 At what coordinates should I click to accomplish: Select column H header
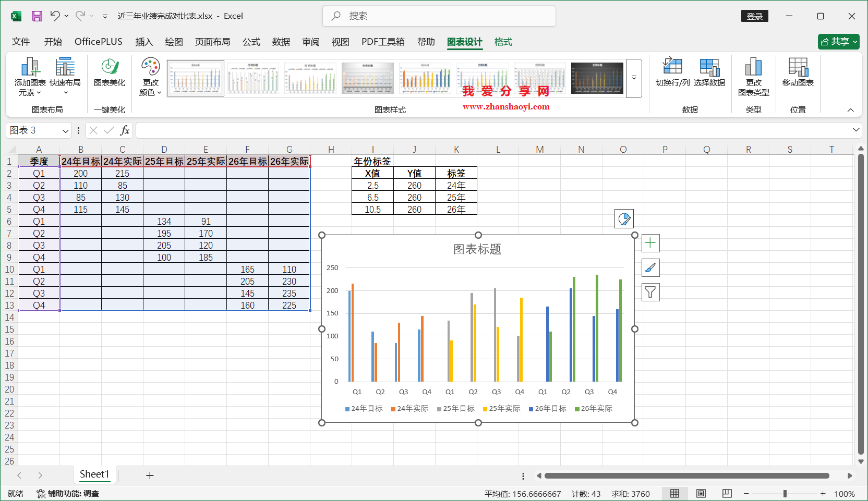pos(331,150)
